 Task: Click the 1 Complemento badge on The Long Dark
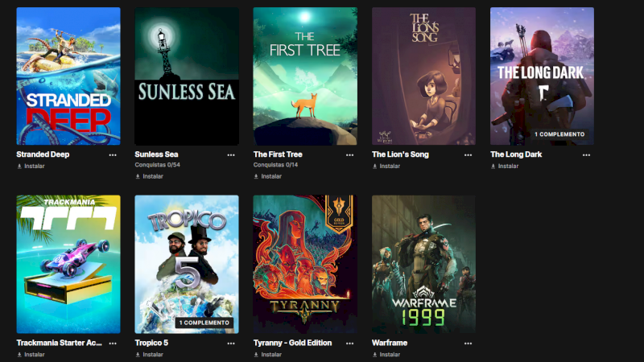tap(559, 134)
